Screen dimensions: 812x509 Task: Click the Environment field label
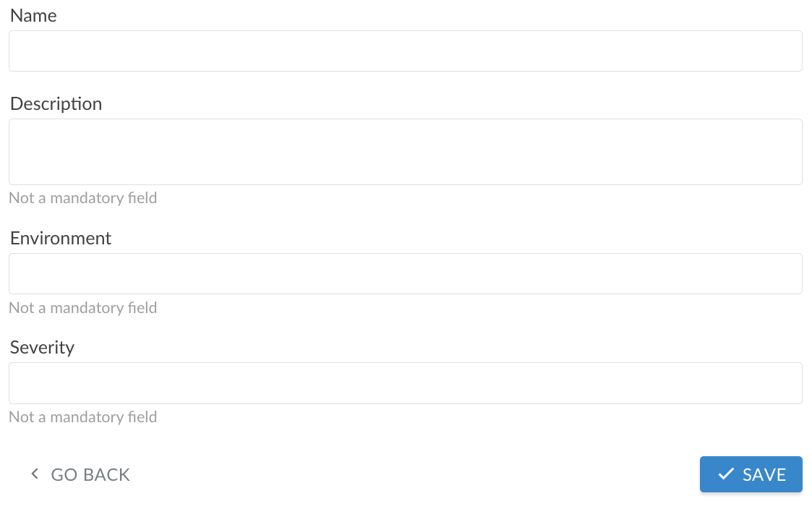coord(61,239)
